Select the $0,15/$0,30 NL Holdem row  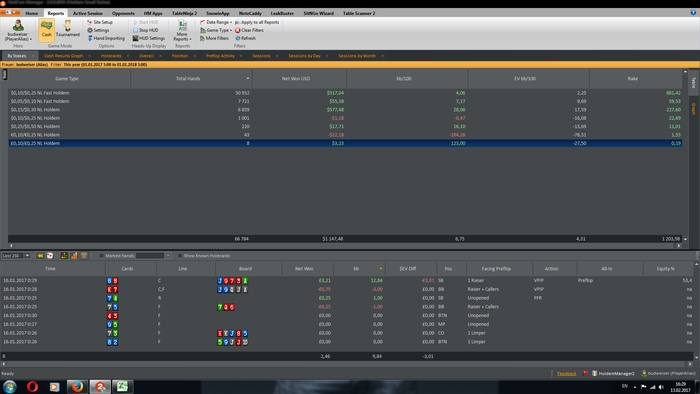345,109
